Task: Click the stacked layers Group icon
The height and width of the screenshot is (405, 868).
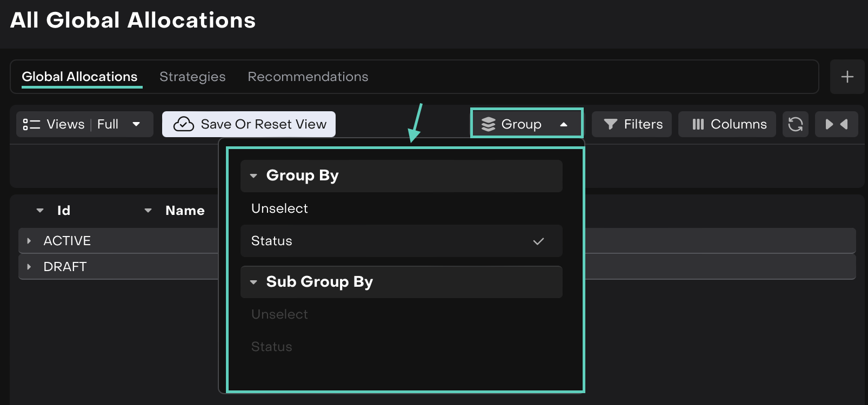Action: [488, 124]
